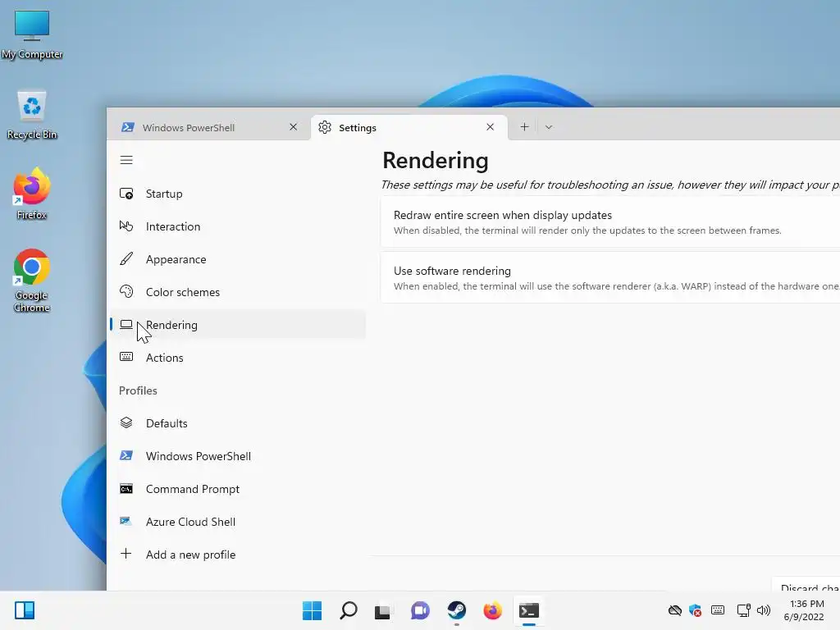
Task: Click the Azure Cloud Shell icon
Action: (x=126, y=521)
